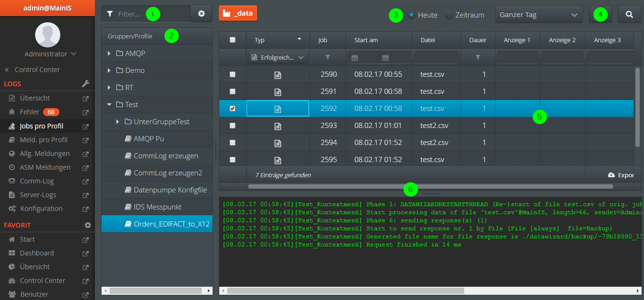Open Konfiguration menu item
Viewport: 644px width, 300px height.
[x=41, y=209]
